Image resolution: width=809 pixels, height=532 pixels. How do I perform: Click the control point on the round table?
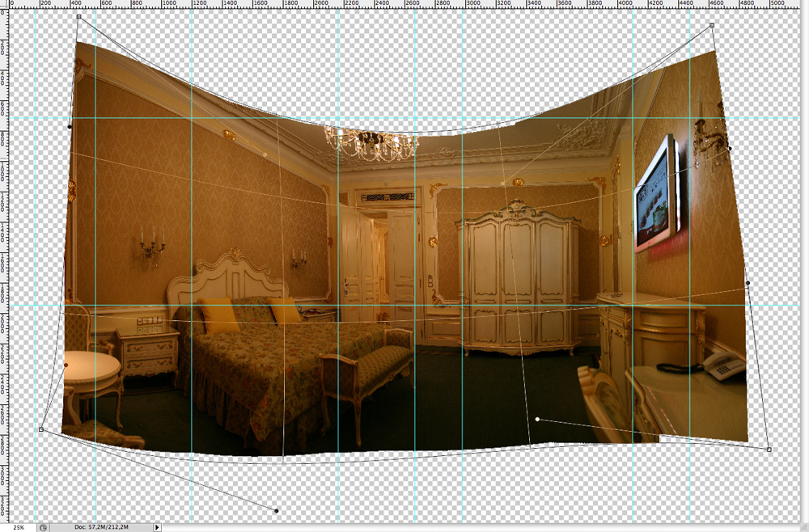click(66, 365)
